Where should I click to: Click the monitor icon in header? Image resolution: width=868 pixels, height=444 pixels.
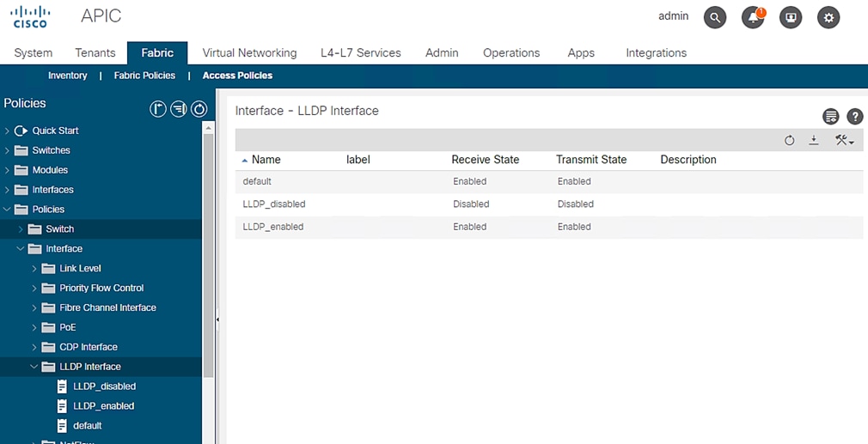[791, 17]
